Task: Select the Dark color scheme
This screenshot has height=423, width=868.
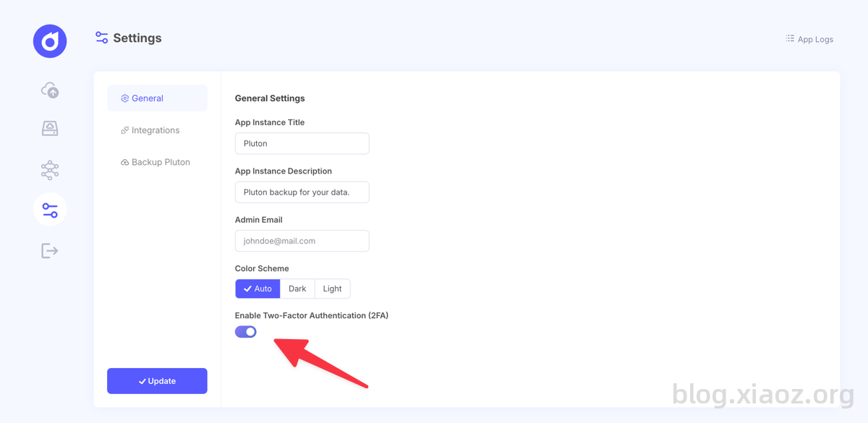Action: click(x=297, y=289)
